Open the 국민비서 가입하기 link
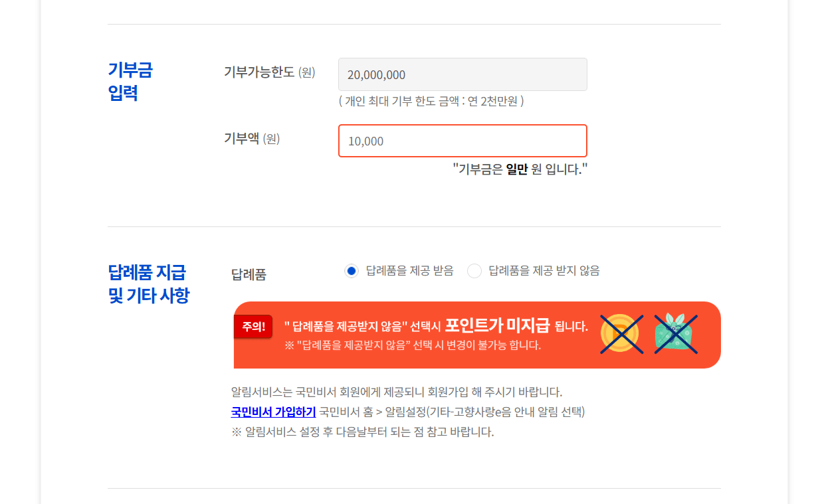This screenshot has width=816, height=504. coord(273,412)
